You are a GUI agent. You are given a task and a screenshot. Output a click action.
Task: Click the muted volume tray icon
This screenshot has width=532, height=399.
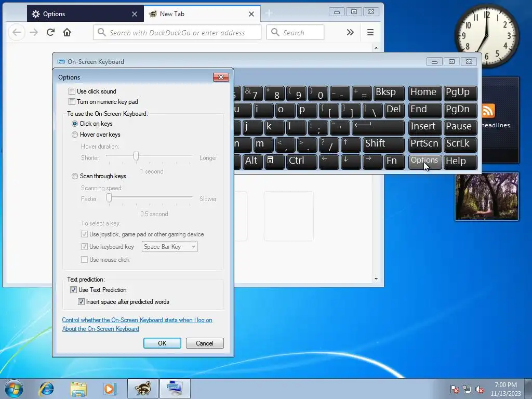coord(480,389)
